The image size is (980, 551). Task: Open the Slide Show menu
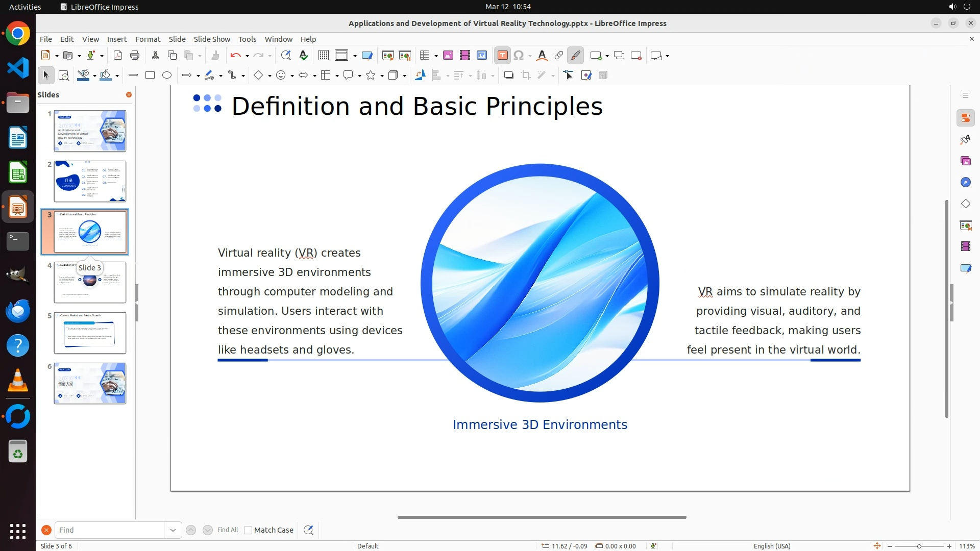pos(212,39)
